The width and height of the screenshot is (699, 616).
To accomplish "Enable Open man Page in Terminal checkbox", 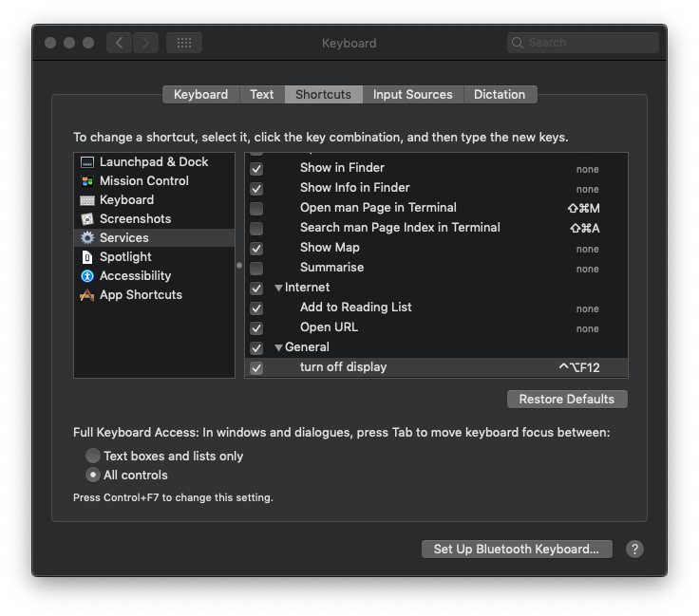I will [x=256, y=209].
